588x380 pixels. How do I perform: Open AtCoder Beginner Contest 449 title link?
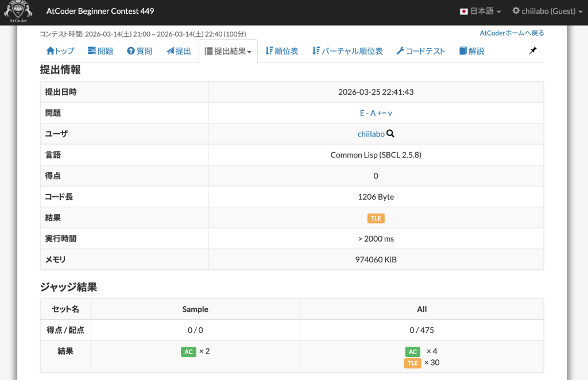[100, 11]
